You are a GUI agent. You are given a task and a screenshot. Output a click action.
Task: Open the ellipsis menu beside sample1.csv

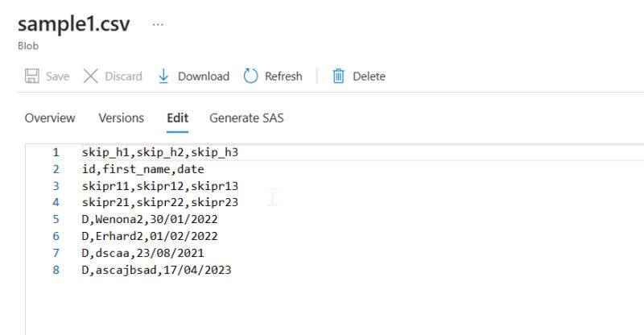tap(158, 25)
